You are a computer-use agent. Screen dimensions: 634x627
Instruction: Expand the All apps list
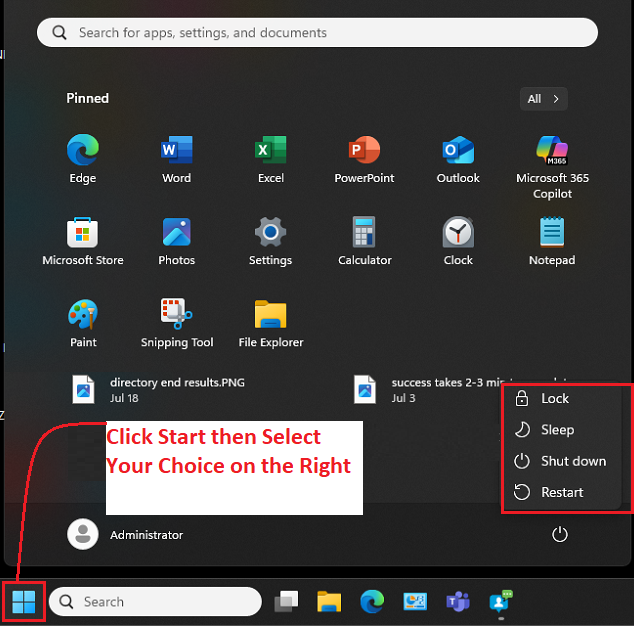pos(545,98)
